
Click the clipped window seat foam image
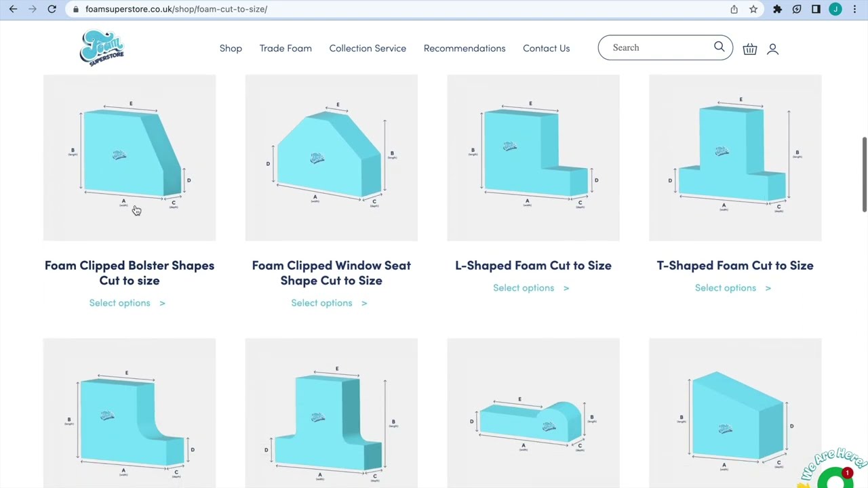coord(332,158)
